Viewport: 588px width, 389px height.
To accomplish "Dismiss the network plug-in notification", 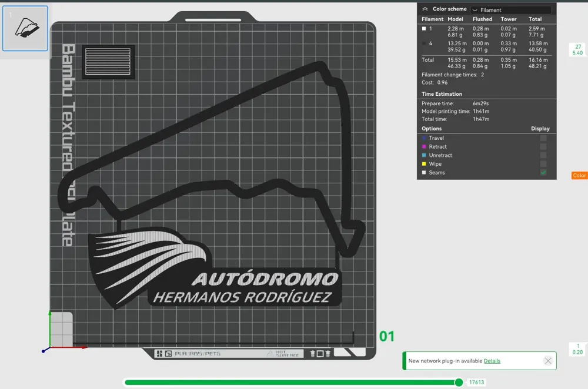I will pos(548,361).
